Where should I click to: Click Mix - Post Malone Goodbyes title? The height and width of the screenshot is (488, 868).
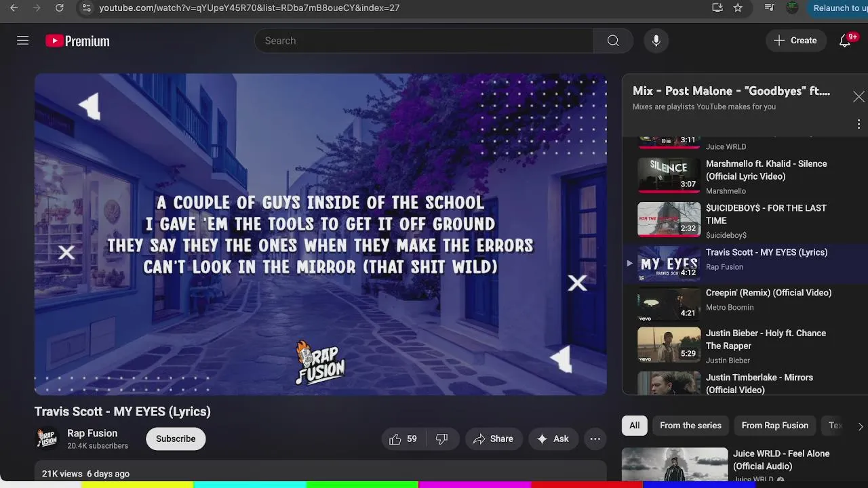[731, 91]
